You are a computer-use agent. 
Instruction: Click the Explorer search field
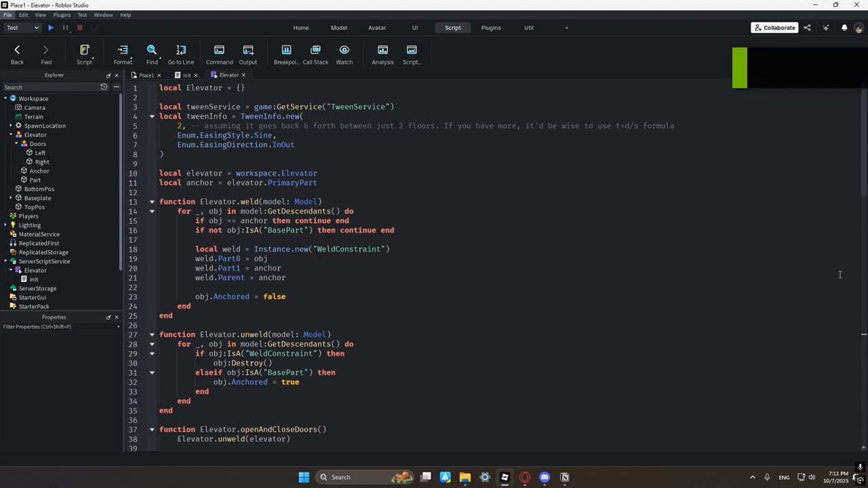point(49,87)
